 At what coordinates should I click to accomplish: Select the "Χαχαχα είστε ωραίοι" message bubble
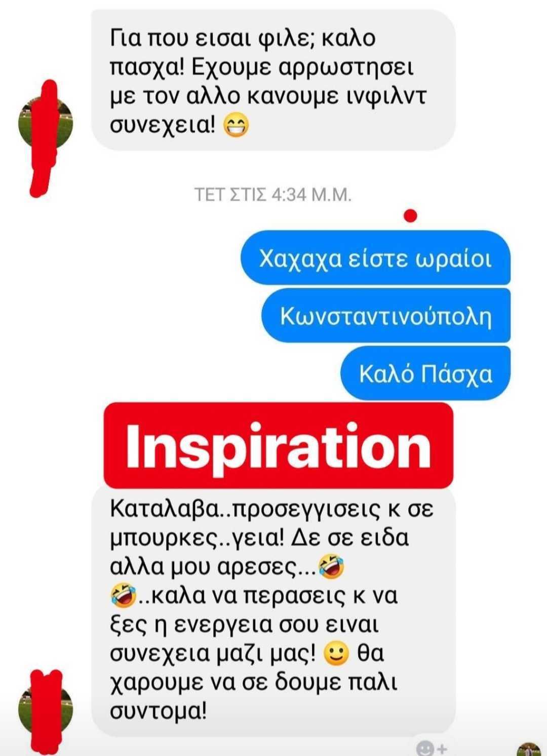pos(375,258)
